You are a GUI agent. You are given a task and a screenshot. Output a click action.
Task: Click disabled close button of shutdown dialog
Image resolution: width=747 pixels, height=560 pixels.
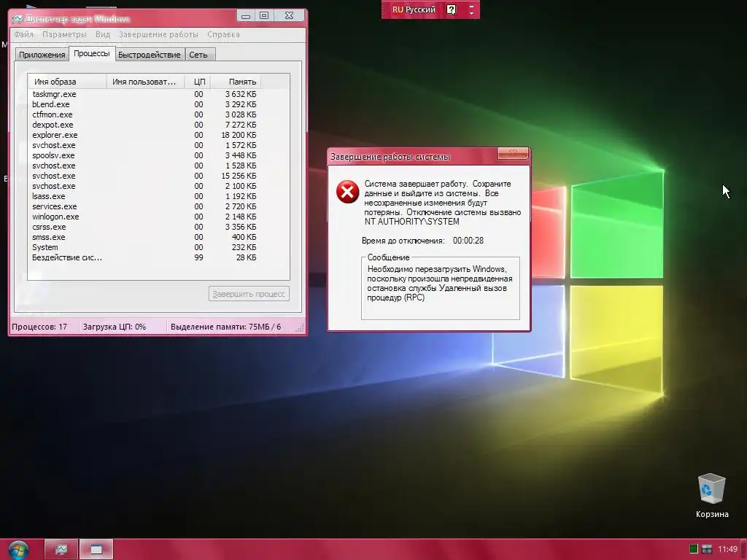tap(513, 153)
